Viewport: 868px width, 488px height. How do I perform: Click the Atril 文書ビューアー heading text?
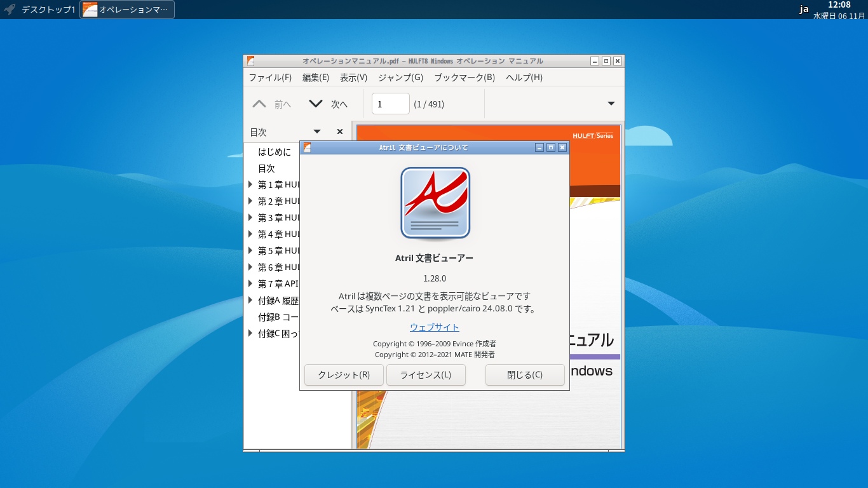(x=435, y=258)
